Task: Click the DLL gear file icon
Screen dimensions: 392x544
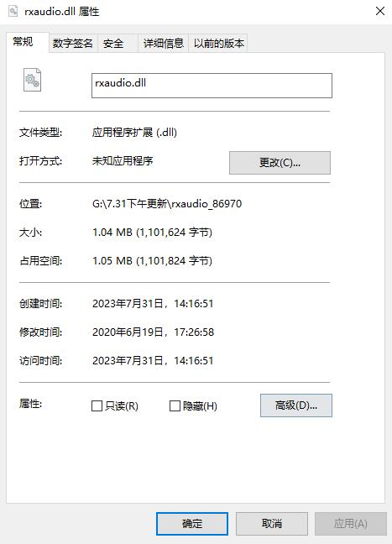Action: [x=32, y=80]
